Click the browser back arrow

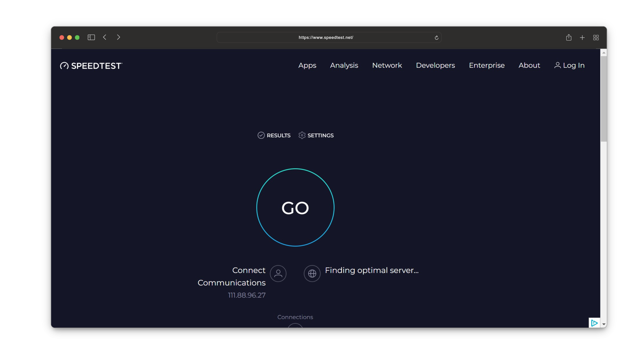pos(105,38)
